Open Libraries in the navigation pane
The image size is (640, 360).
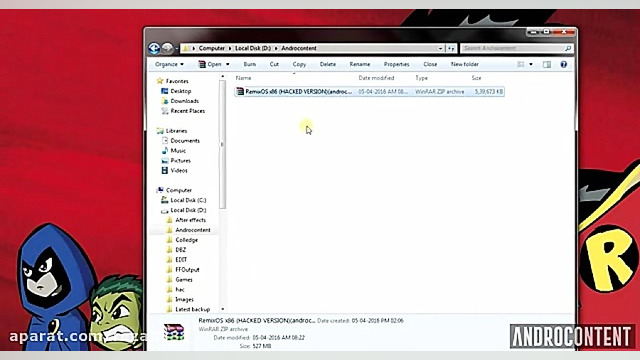pos(176,131)
